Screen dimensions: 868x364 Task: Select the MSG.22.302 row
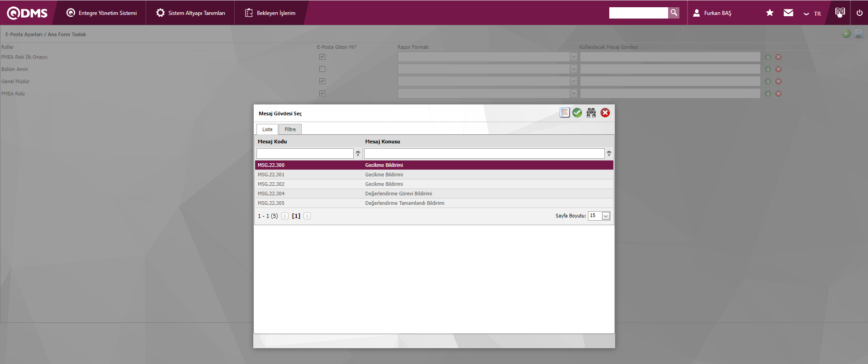pos(434,184)
